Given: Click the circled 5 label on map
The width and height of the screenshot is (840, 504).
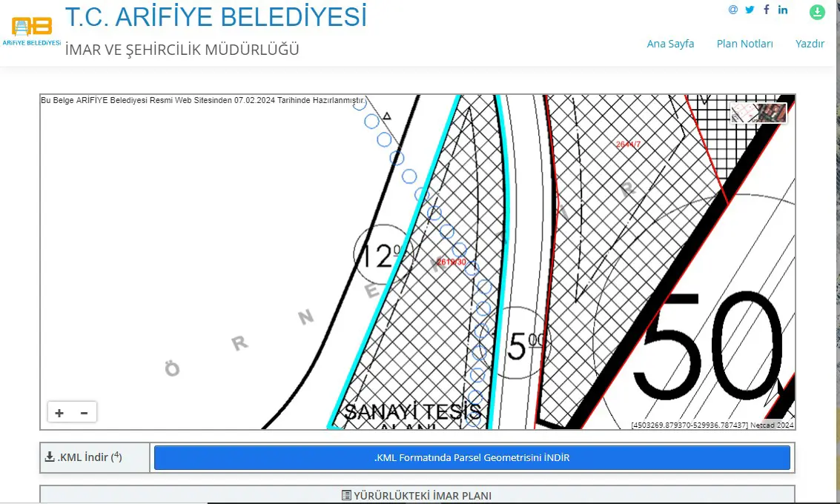Looking at the screenshot, I should pos(517,343).
